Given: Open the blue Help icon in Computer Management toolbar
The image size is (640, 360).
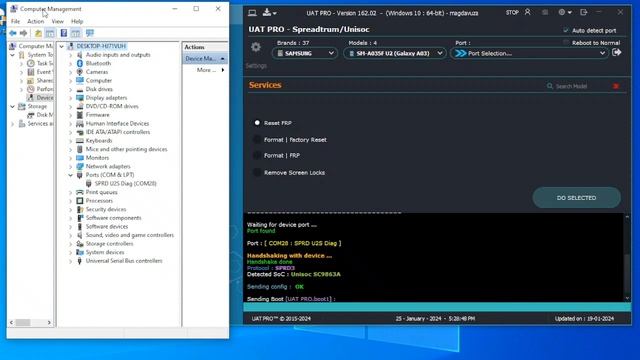Looking at the screenshot, I should pyautogui.click(x=64, y=33).
